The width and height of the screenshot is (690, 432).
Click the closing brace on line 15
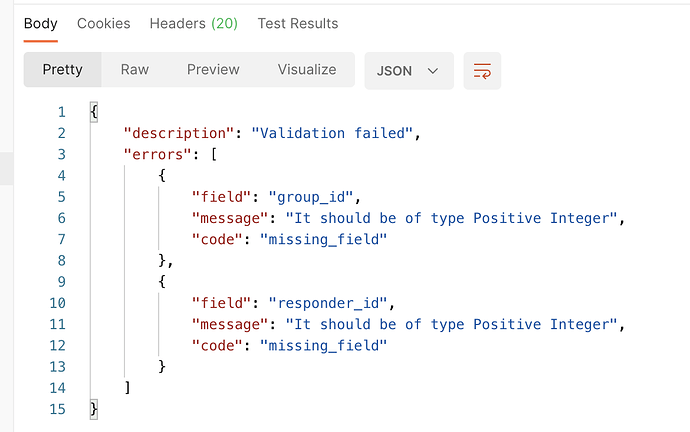tap(94, 409)
